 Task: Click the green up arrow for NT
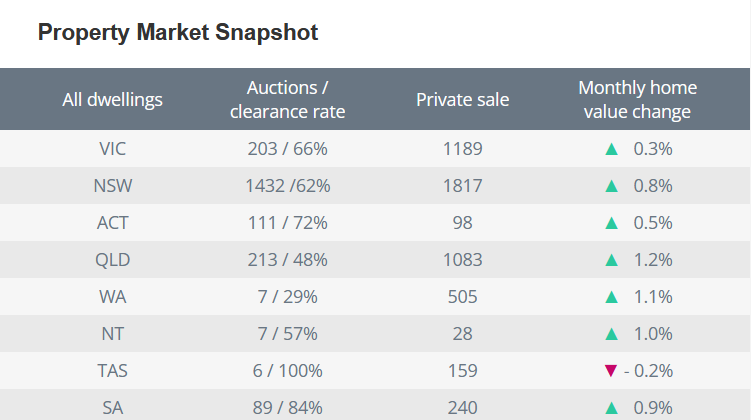[x=612, y=334]
